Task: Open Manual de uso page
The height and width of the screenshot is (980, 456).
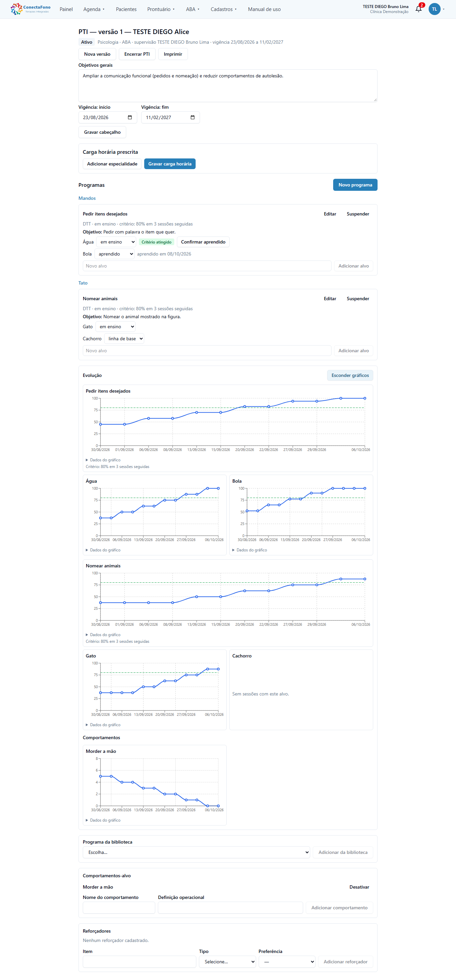Action: click(264, 9)
